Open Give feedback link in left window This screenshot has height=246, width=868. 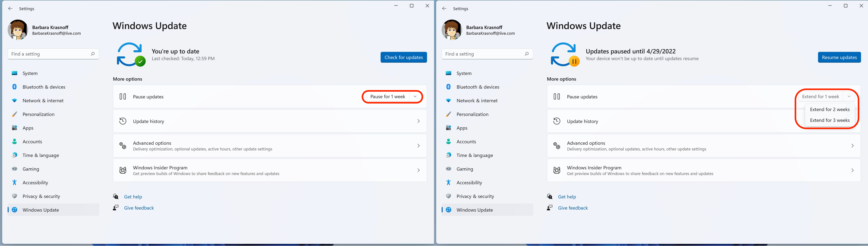pyautogui.click(x=139, y=208)
